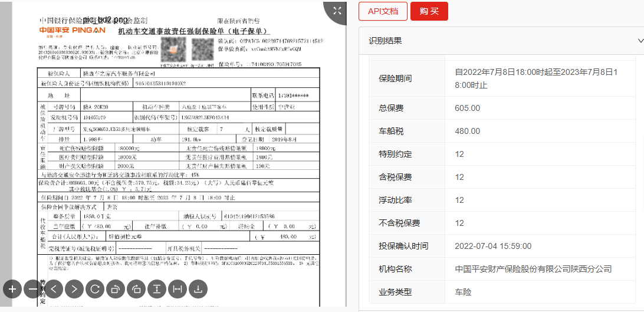Select the 总保费 label

(391, 108)
